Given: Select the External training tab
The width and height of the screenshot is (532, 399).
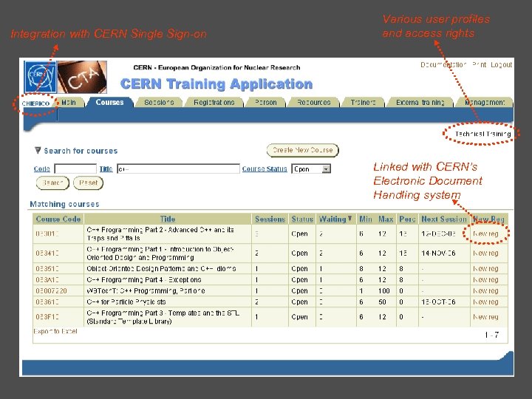Looking at the screenshot, I should click(420, 102).
